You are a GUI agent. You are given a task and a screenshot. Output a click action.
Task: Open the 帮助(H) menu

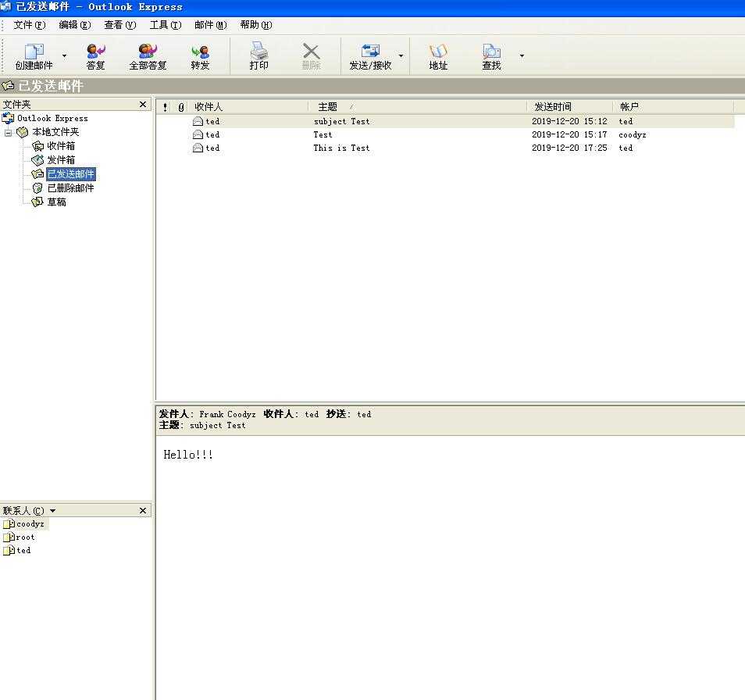click(x=256, y=25)
